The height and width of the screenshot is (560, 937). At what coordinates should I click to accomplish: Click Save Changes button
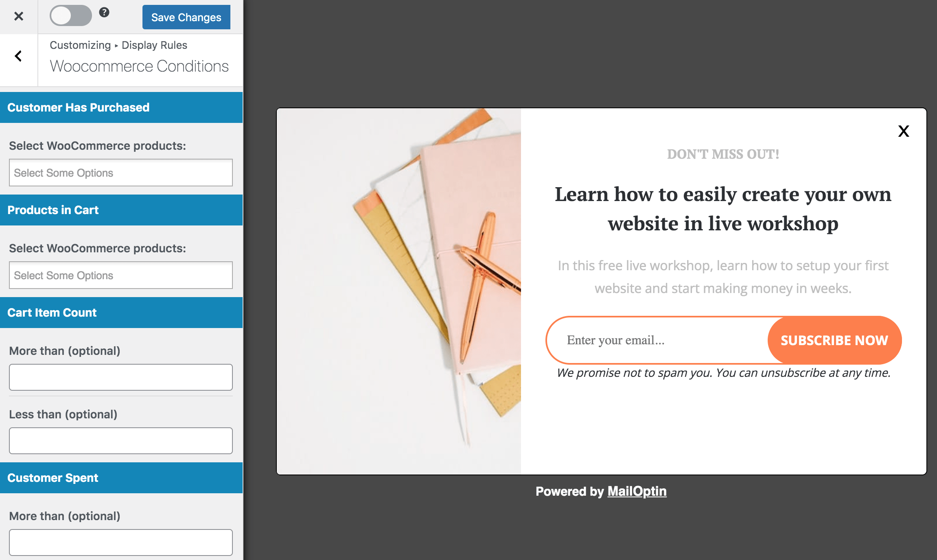(x=186, y=17)
